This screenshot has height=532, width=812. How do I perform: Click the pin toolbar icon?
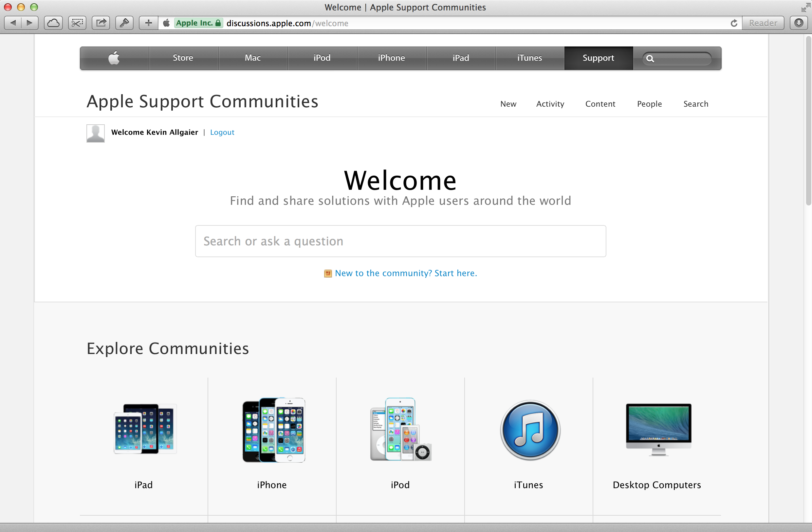124,23
